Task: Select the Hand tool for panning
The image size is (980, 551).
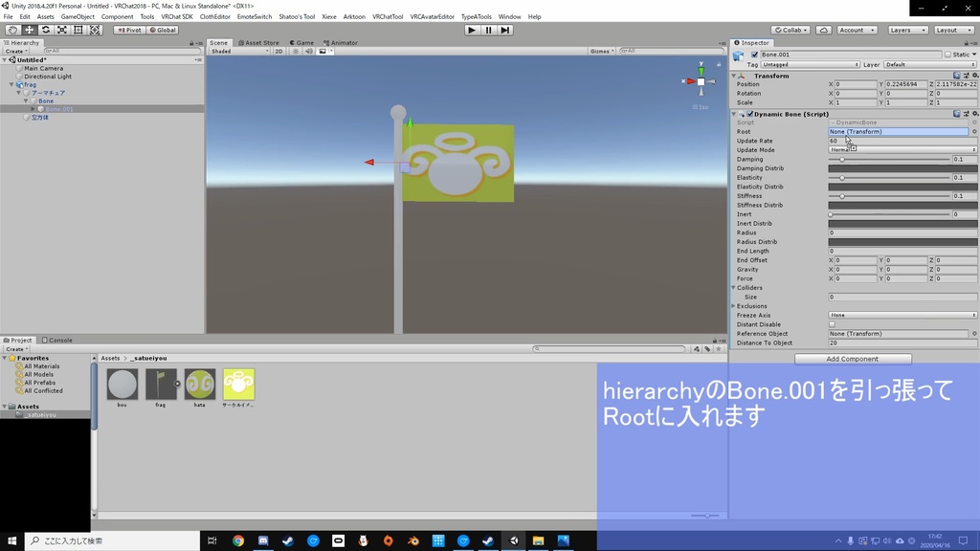Action: click(13, 30)
